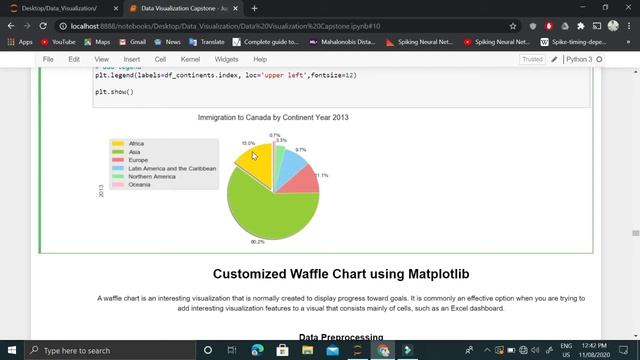
Task: View site information icon in address bar
Action: (63, 26)
